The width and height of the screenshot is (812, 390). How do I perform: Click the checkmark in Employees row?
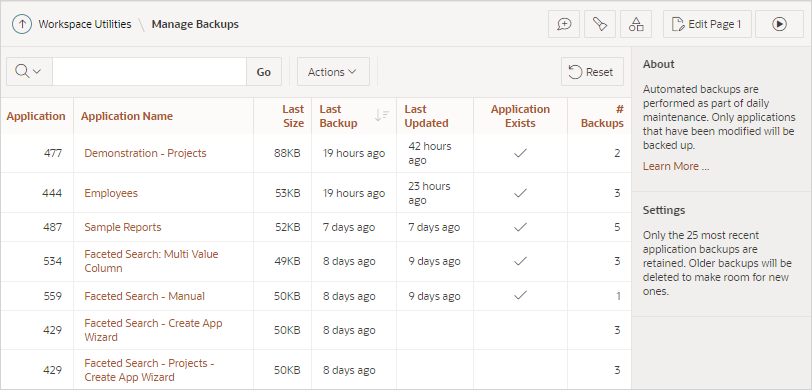click(x=520, y=193)
